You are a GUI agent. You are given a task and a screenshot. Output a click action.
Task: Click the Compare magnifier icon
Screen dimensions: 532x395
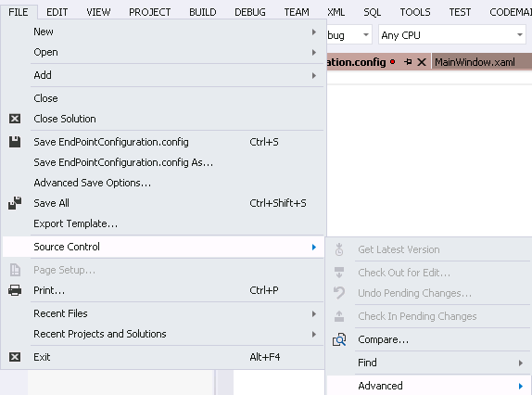pyautogui.click(x=339, y=339)
